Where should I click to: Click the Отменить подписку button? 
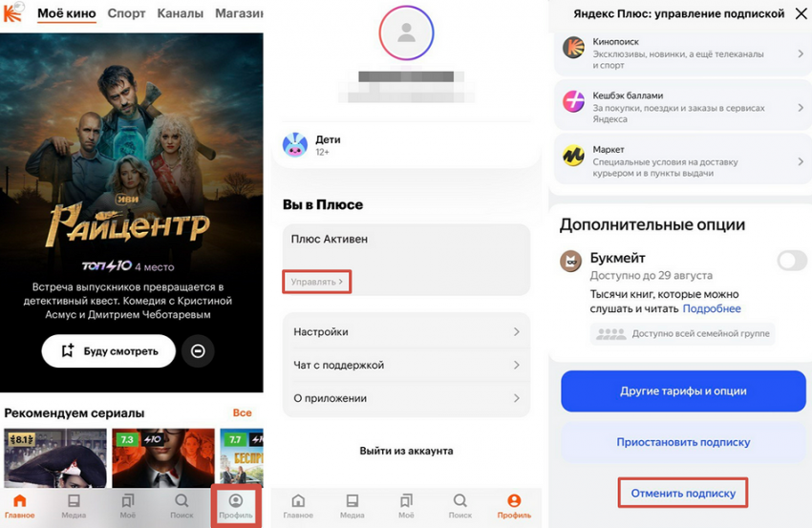tap(683, 493)
